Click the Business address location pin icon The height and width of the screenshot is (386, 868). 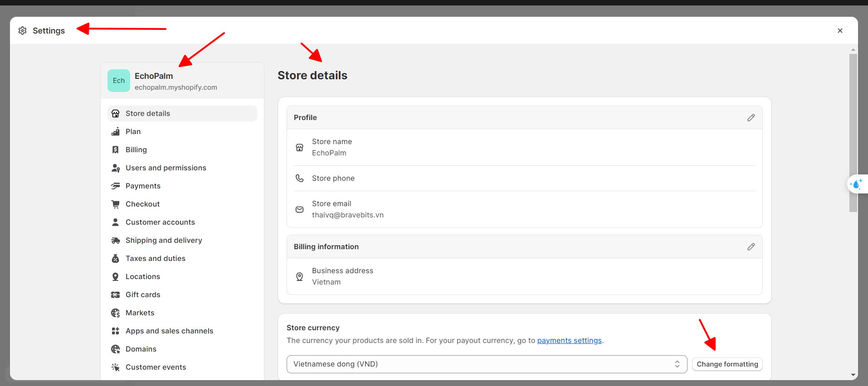[x=300, y=277]
